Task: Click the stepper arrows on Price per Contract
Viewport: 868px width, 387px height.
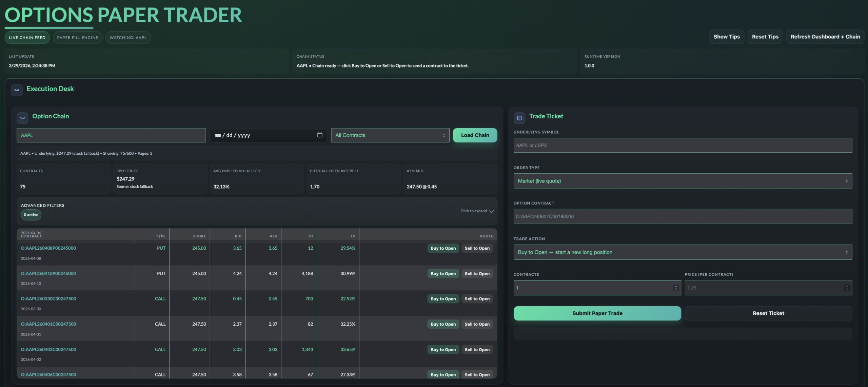Action: (848, 288)
